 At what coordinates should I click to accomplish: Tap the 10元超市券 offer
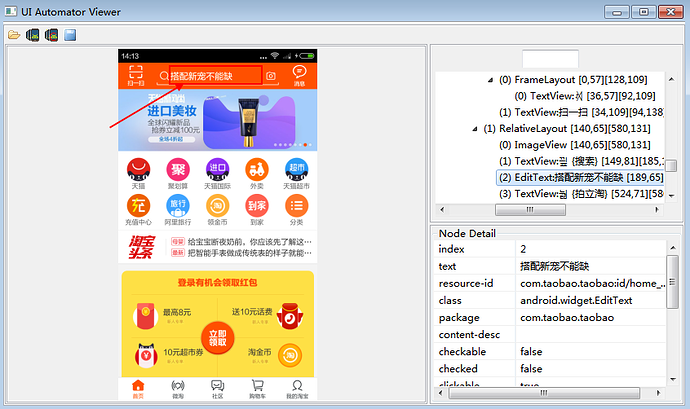(184, 352)
